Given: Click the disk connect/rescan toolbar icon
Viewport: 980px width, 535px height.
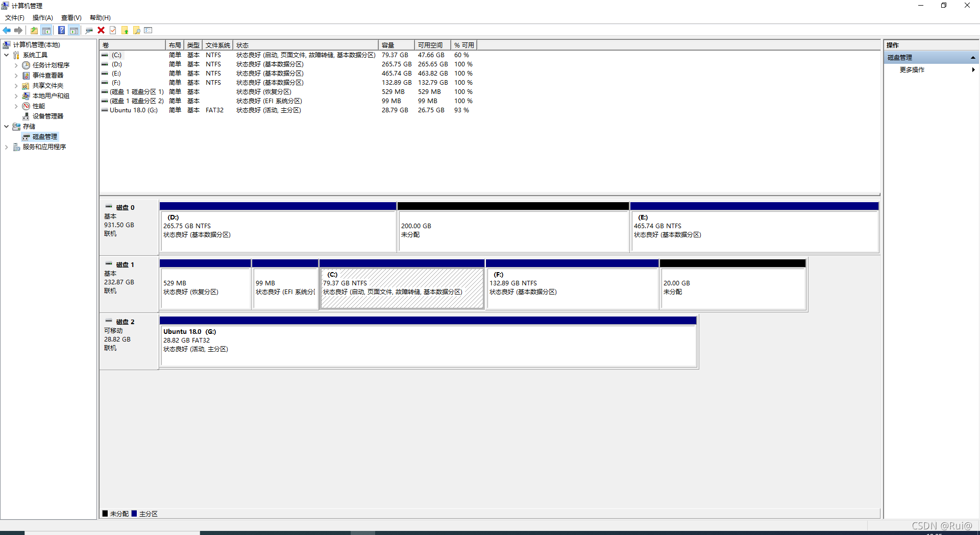Looking at the screenshot, I should [x=89, y=31].
